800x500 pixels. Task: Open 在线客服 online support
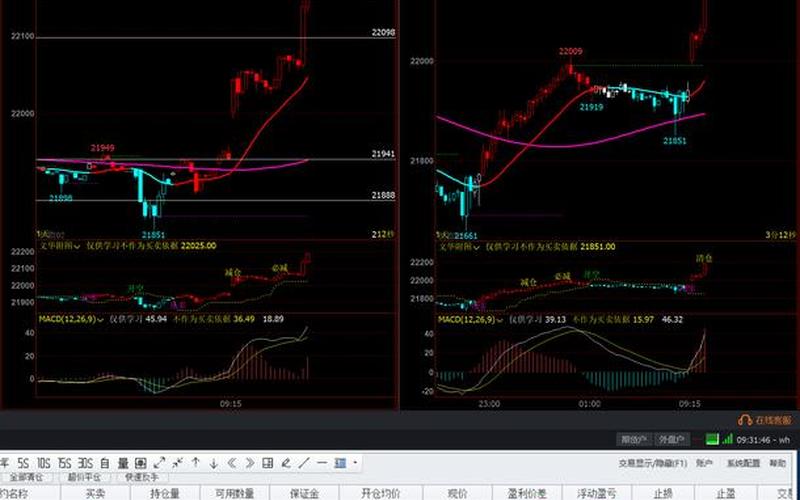point(765,420)
